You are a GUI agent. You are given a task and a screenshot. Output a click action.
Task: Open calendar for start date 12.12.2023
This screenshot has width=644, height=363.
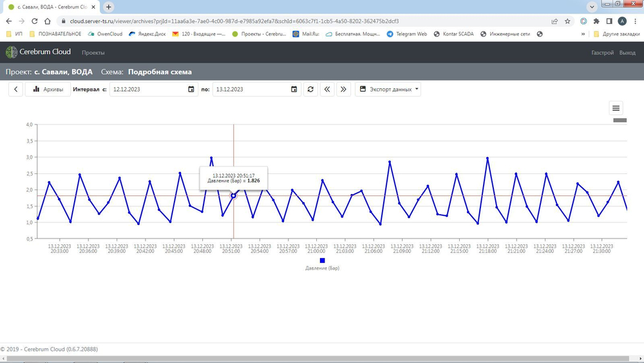coord(191,89)
